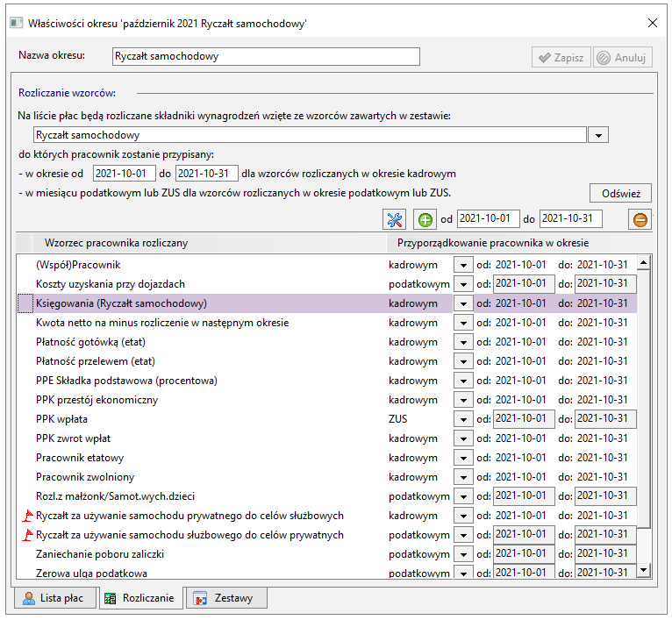Open period dropdown for Kwota netto na minus row
The width and height of the screenshot is (672, 620).
coord(463,323)
